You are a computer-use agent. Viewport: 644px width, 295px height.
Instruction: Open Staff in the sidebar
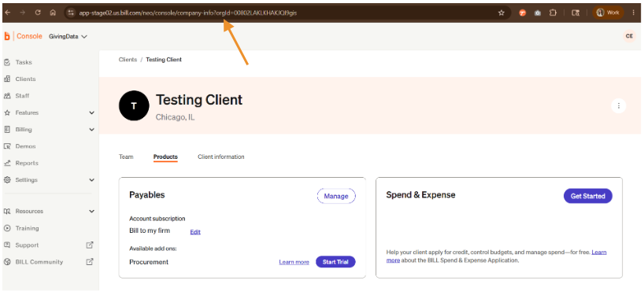click(x=22, y=96)
